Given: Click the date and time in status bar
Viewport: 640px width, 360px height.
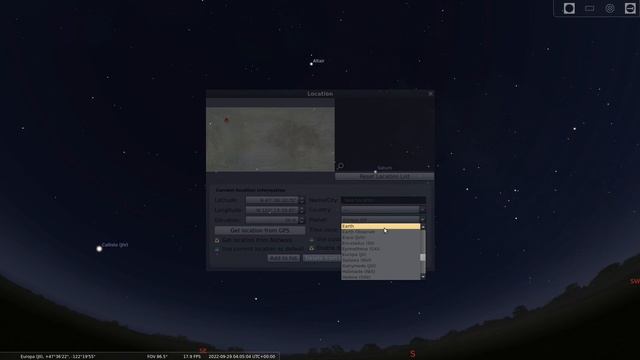Looking at the screenshot, I should click(x=242, y=356).
